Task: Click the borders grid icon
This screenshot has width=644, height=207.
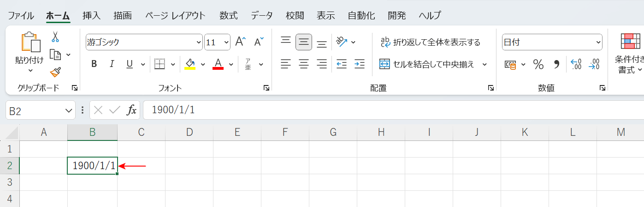Action: [x=160, y=64]
